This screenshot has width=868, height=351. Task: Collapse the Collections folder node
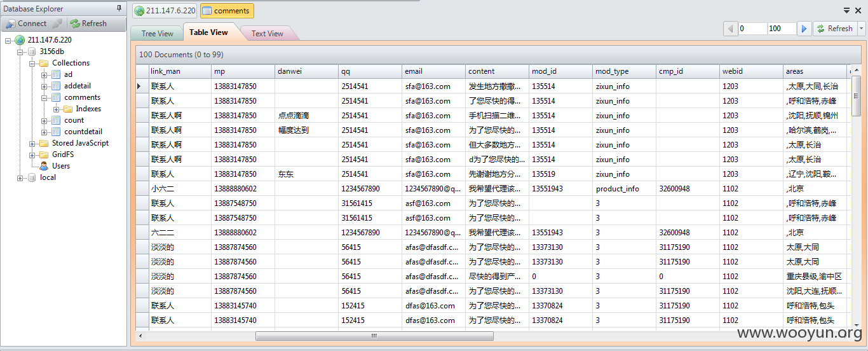point(32,63)
